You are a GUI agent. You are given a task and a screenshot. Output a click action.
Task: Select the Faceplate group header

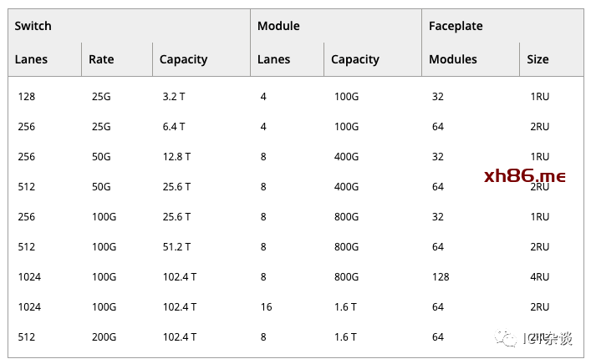(x=456, y=26)
